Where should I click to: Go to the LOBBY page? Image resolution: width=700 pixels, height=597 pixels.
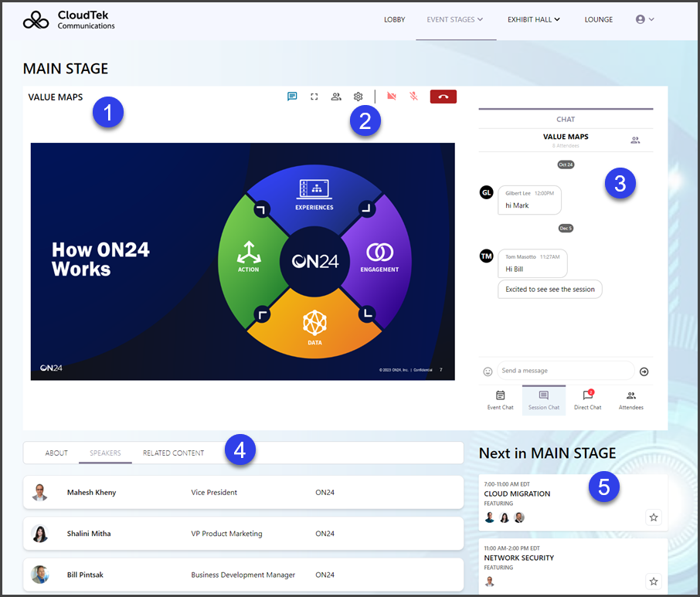395,19
